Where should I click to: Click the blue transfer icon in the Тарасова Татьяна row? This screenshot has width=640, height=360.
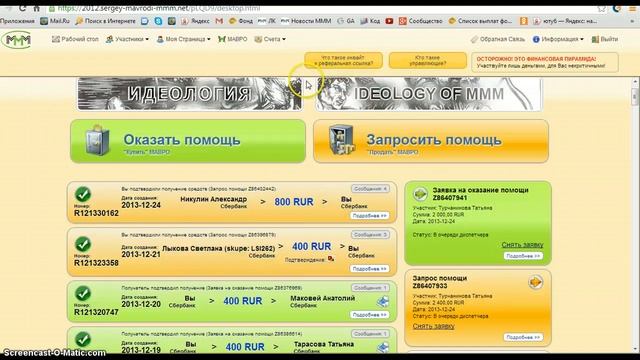click(382, 347)
